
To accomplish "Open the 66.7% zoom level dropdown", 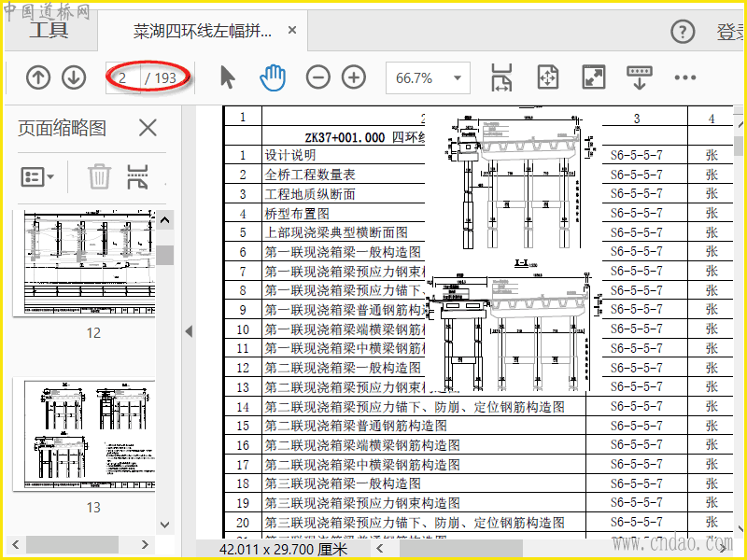I will [x=428, y=77].
